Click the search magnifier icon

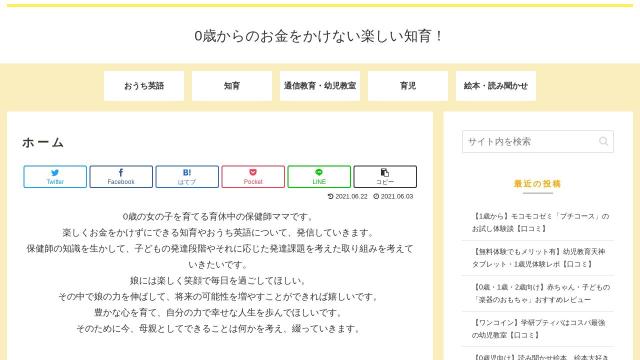point(603,142)
